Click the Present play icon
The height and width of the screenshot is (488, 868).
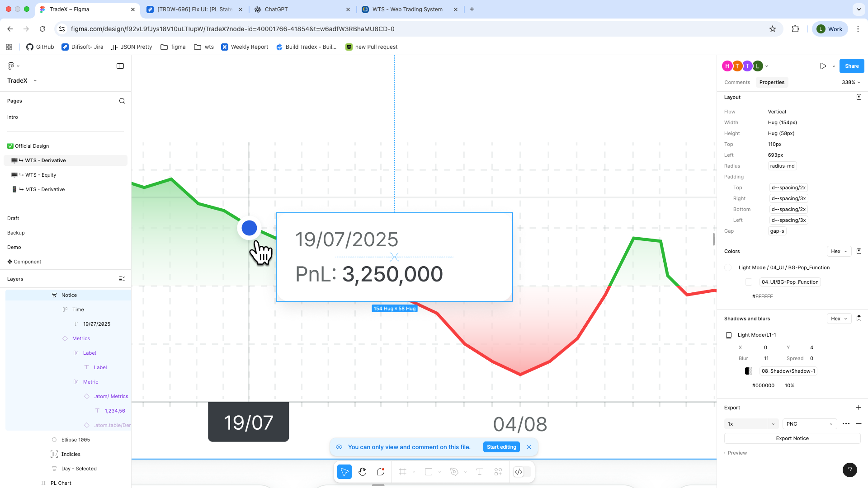click(x=823, y=66)
